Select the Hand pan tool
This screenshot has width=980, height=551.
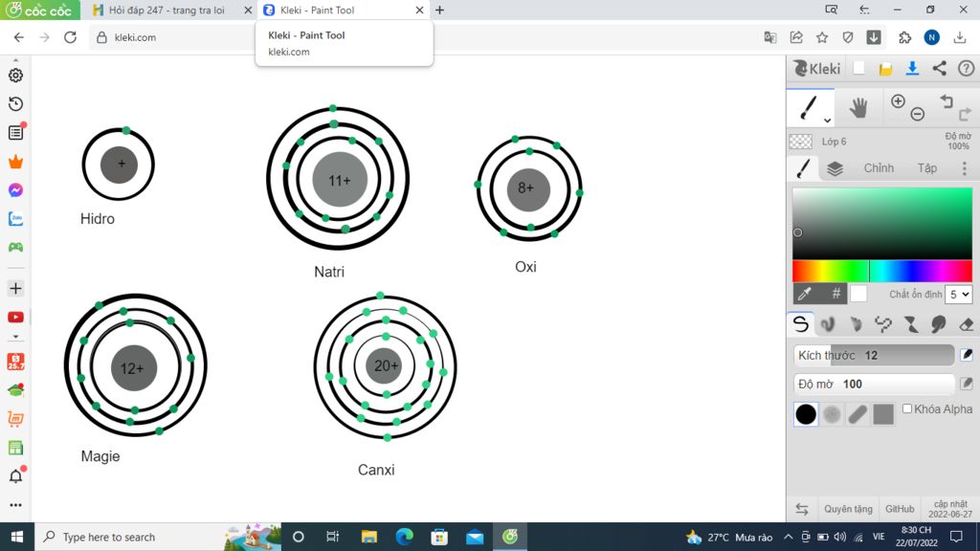tap(858, 107)
